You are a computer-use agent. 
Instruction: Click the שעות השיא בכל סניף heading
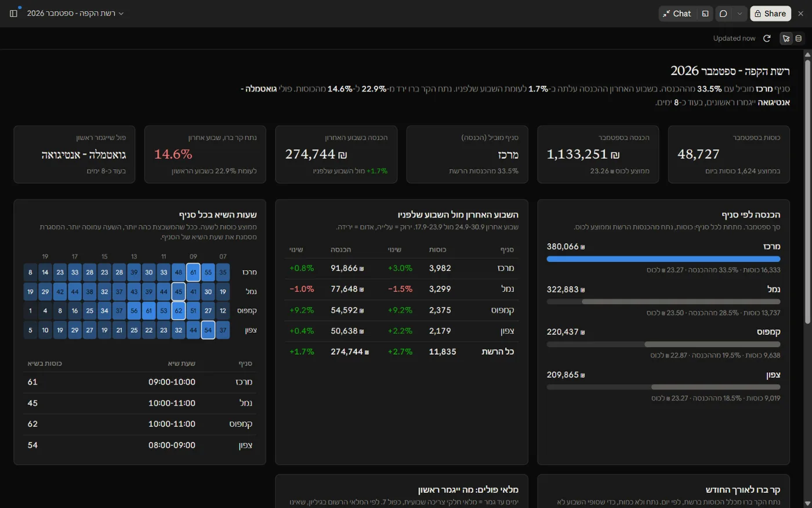point(217,215)
